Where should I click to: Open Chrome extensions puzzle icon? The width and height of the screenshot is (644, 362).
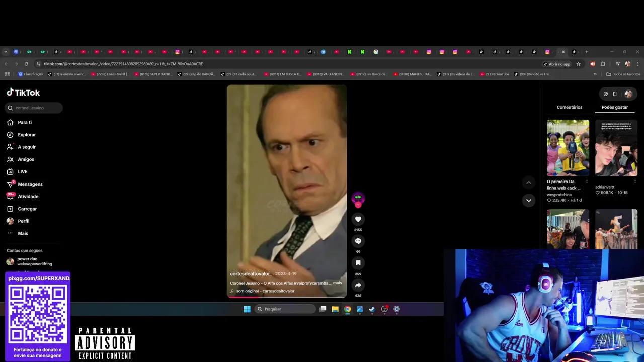pyautogui.click(x=603, y=64)
